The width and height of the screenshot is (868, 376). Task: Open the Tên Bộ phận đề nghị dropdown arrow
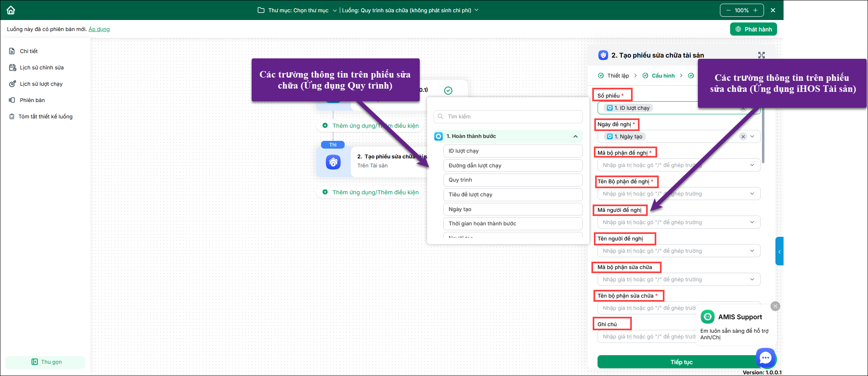[x=753, y=194]
